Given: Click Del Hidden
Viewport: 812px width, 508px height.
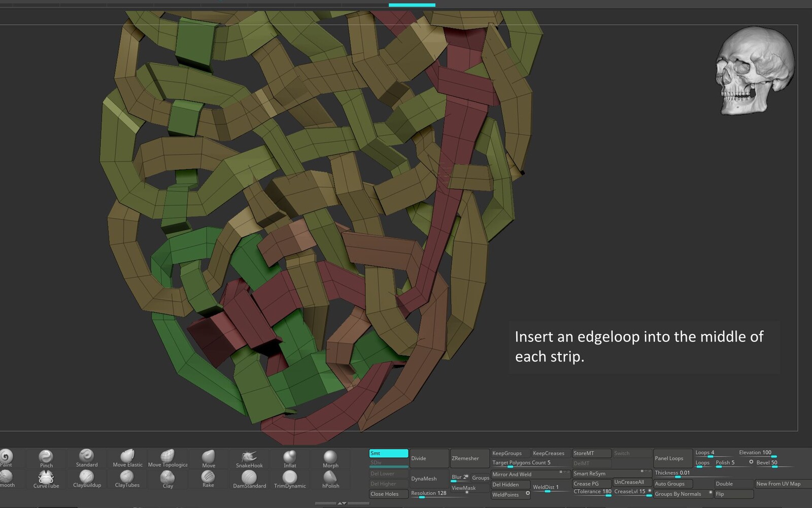Looking at the screenshot, I should [x=510, y=485].
